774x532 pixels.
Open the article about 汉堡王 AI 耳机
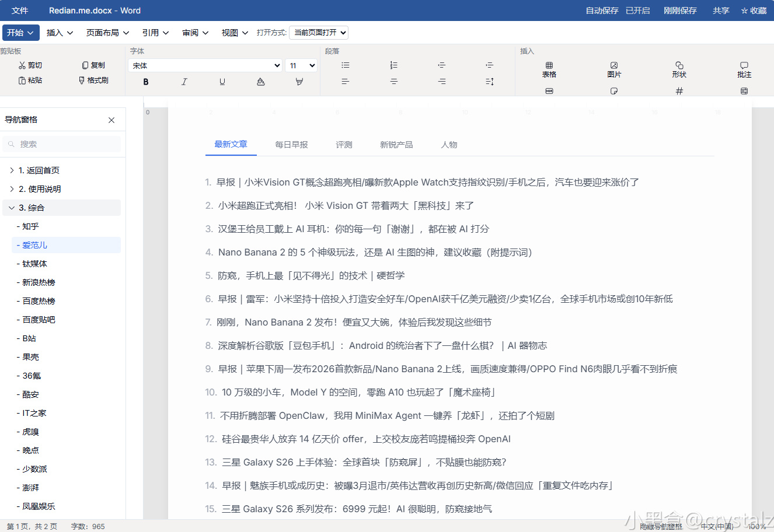click(353, 229)
